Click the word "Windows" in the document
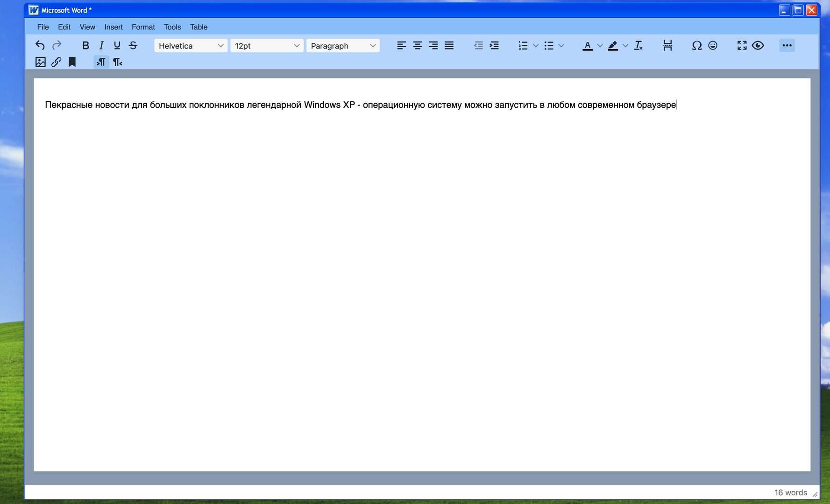The image size is (830, 504). click(x=322, y=105)
